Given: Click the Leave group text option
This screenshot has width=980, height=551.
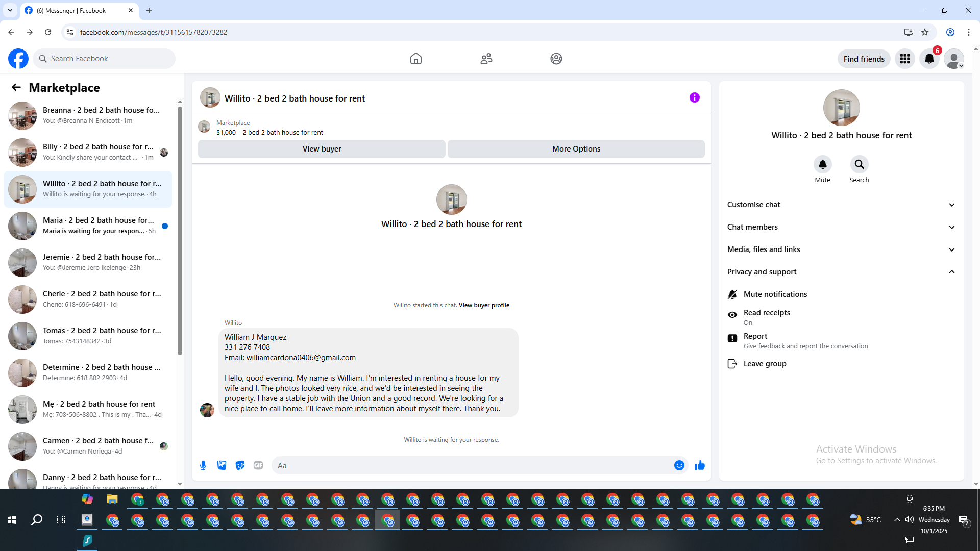Looking at the screenshot, I should click(x=765, y=364).
